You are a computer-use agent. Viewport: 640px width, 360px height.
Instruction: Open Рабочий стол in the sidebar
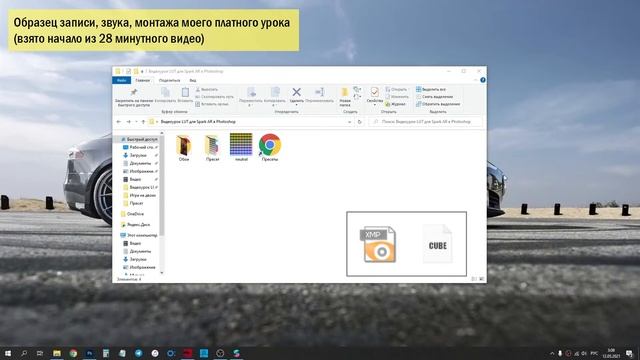pyautogui.click(x=141, y=147)
